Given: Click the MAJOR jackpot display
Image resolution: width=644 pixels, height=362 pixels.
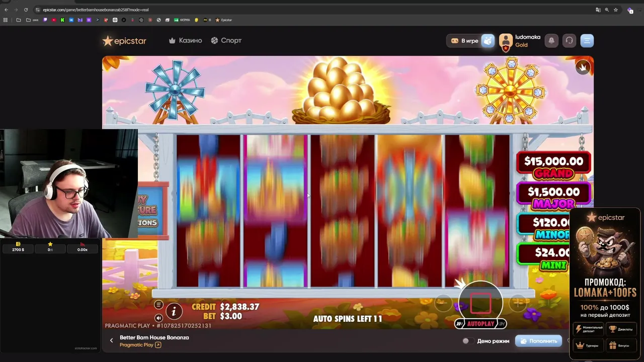Looking at the screenshot, I should pos(553,197).
